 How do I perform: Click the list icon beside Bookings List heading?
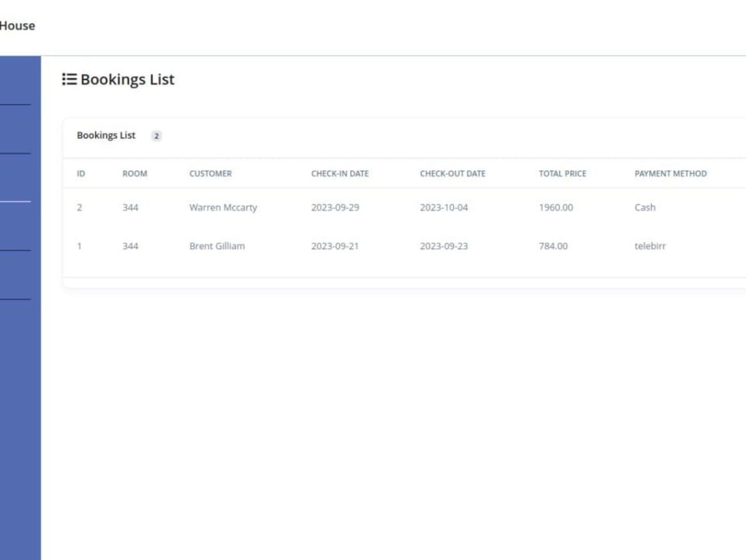pyautogui.click(x=69, y=79)
